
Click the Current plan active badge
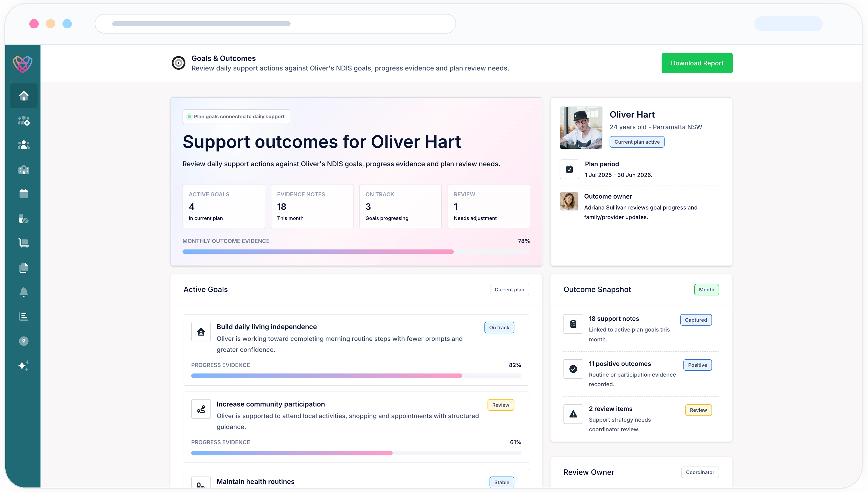tap(637, 142)
